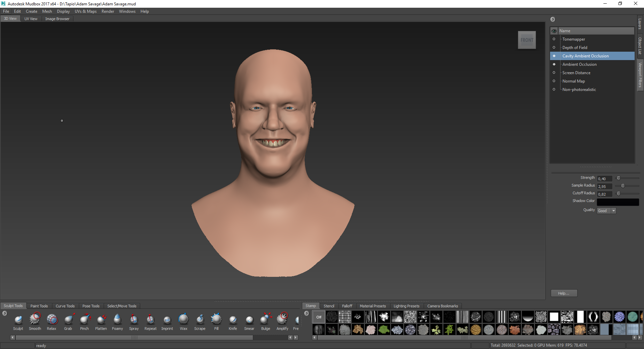Open the Shadow Color swatch
The image size is (644, 349).
tap(618, 201)
